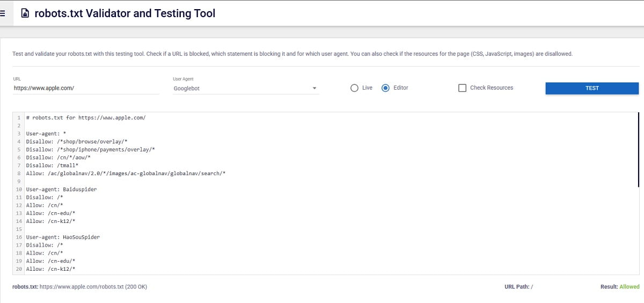Click line 'User-agent: HaoSouSpider'

[63, 237]
